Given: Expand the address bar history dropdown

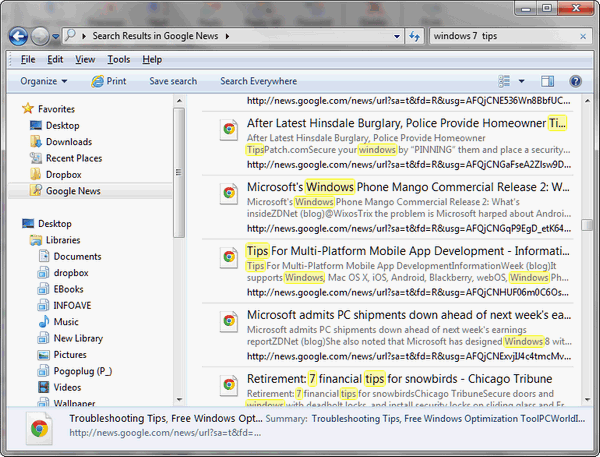Looking at the screenshot, I should point(397,37).
